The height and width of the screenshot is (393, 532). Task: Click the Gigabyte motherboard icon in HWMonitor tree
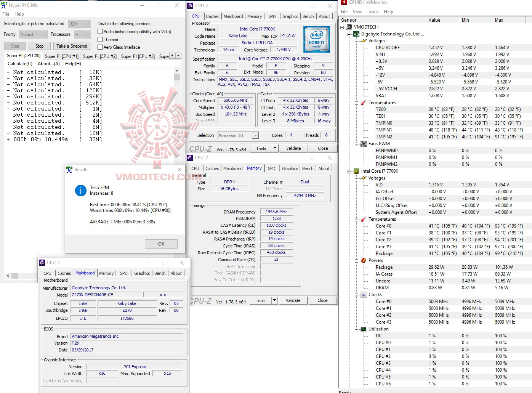tap(356, 34)
